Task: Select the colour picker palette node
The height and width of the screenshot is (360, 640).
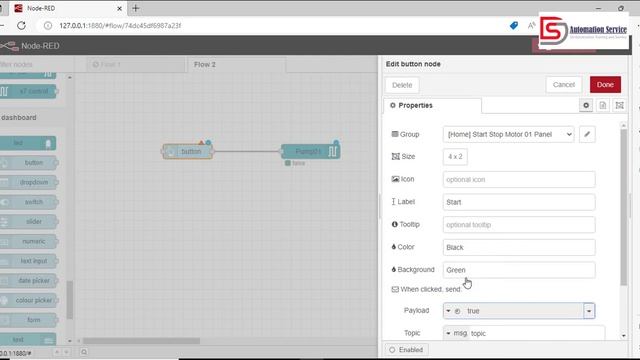Action: coord(29,300)
